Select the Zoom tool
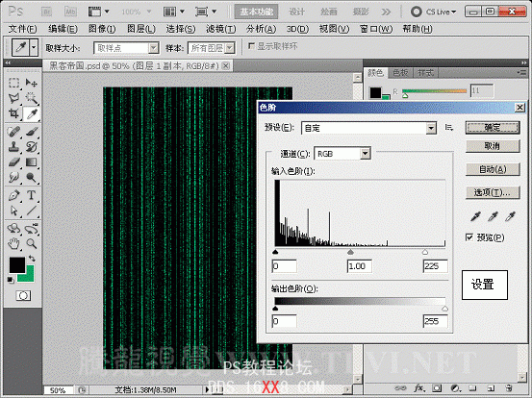 [x=31, y=243]
